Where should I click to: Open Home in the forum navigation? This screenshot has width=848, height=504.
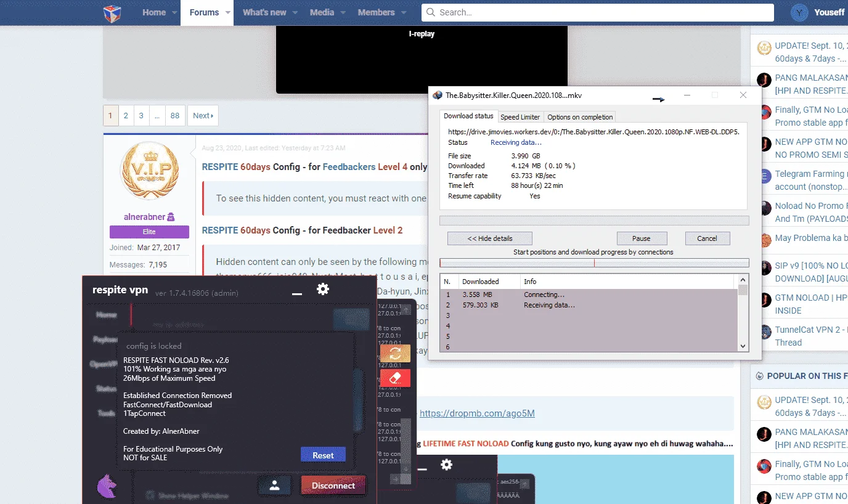[154, 12]
